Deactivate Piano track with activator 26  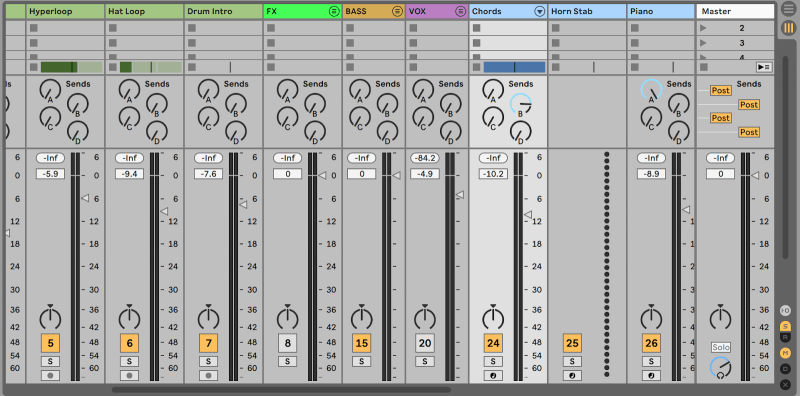click(x=652, y=343)
